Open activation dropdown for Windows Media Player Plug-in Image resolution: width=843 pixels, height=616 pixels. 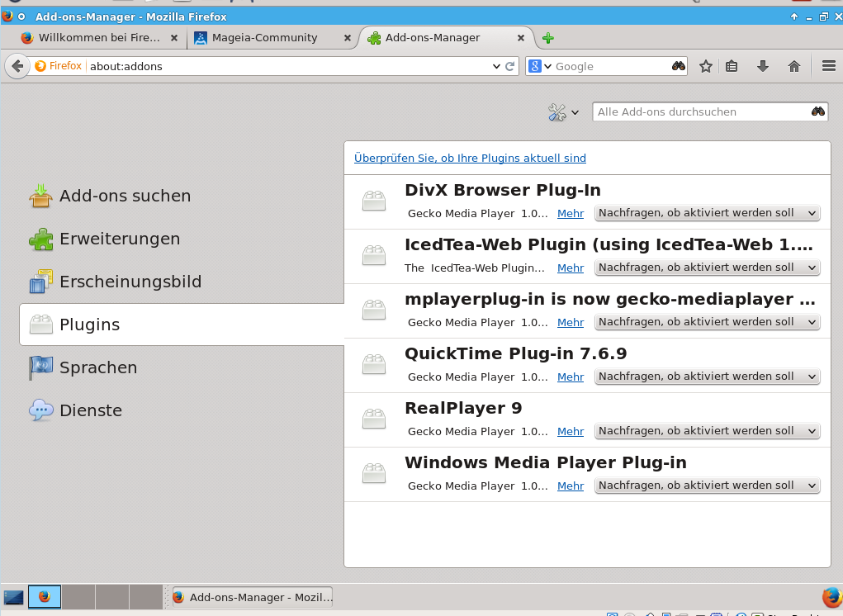(x=707, y=485)
